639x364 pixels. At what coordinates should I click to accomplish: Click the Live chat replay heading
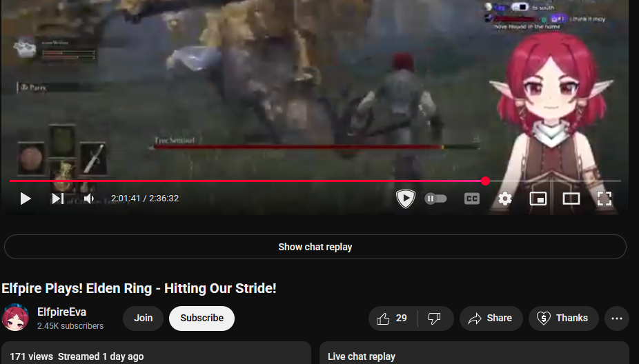(362, 356)
